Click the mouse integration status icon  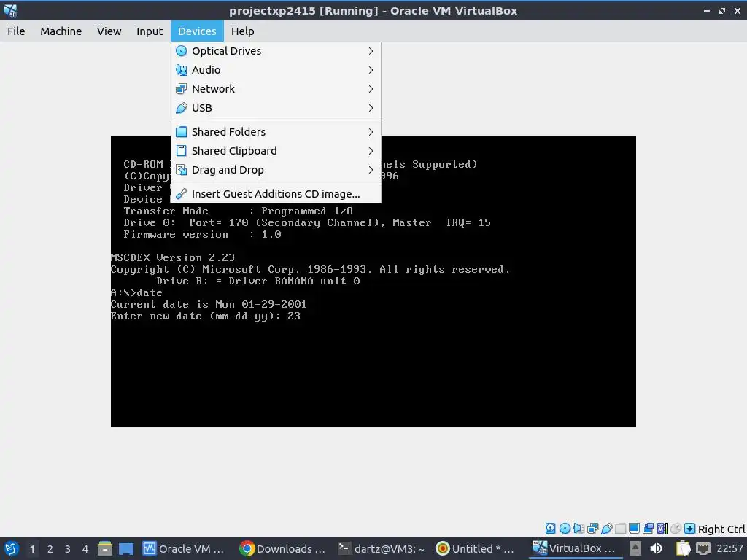[x=676, y=528]
